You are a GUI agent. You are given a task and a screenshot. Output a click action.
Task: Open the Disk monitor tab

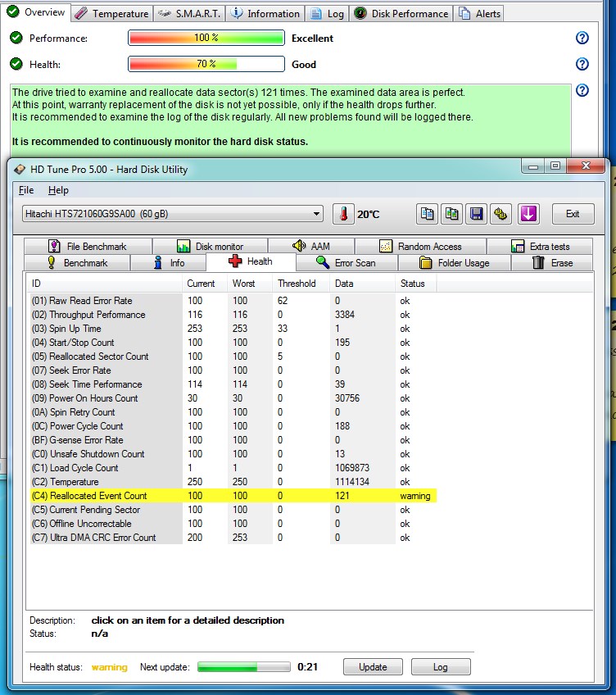(210, 247)
